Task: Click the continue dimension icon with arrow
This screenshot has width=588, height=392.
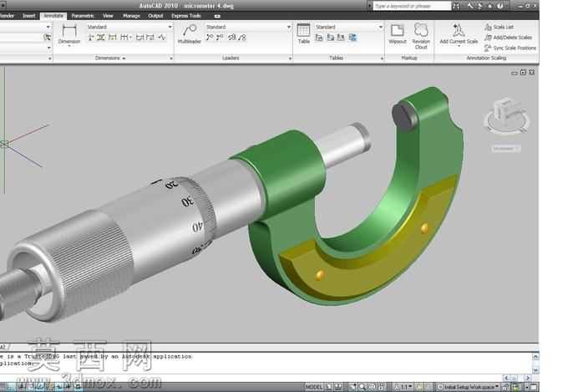Action: tap(125, 37)
